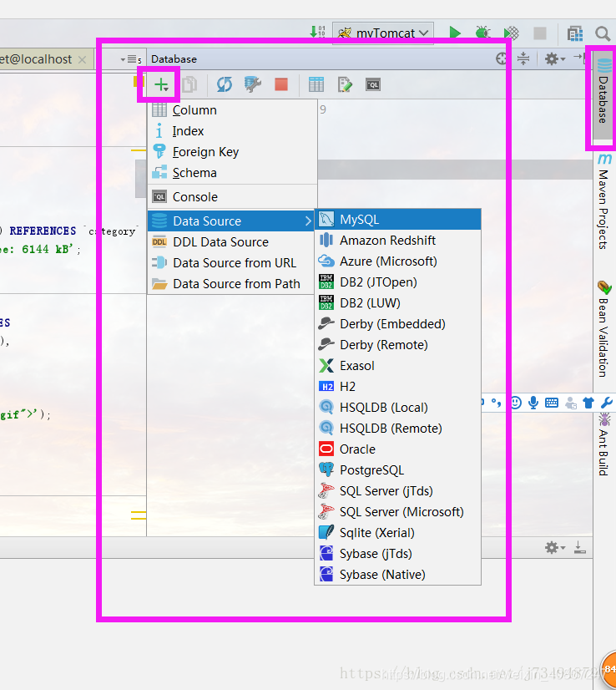Click the green plus New button
Viewport: 616px width, 690px height.
coord(161,84)
